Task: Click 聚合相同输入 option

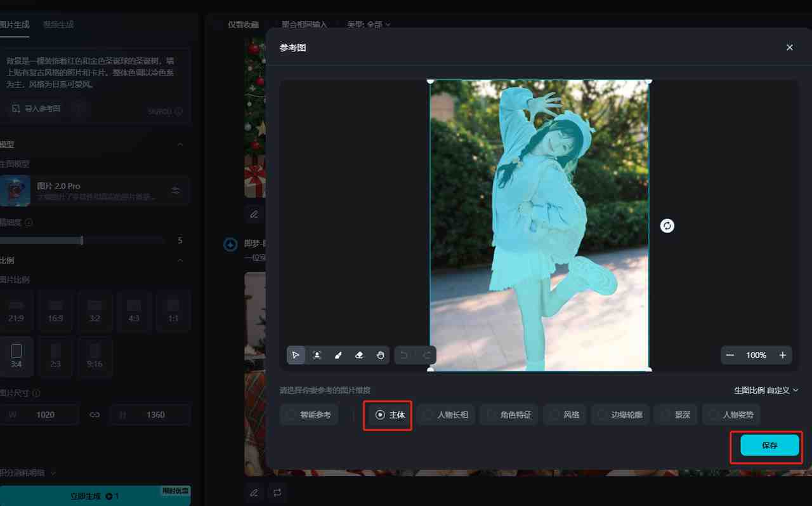Action: click(304, 25)
